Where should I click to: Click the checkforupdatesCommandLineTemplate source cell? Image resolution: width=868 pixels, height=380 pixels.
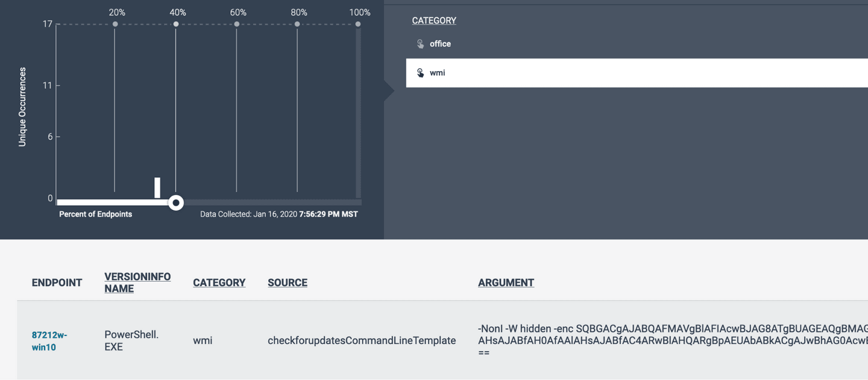(x=361, y=340)
